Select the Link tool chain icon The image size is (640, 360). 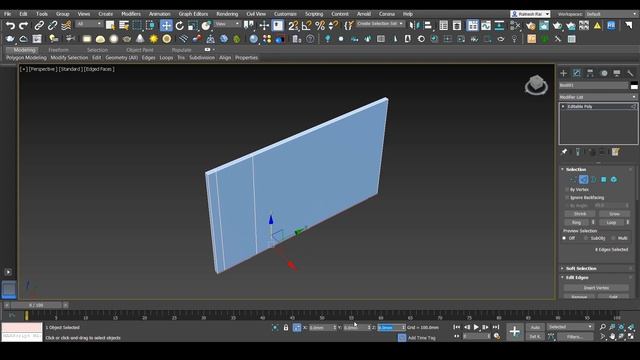click(x=39, y=26)
